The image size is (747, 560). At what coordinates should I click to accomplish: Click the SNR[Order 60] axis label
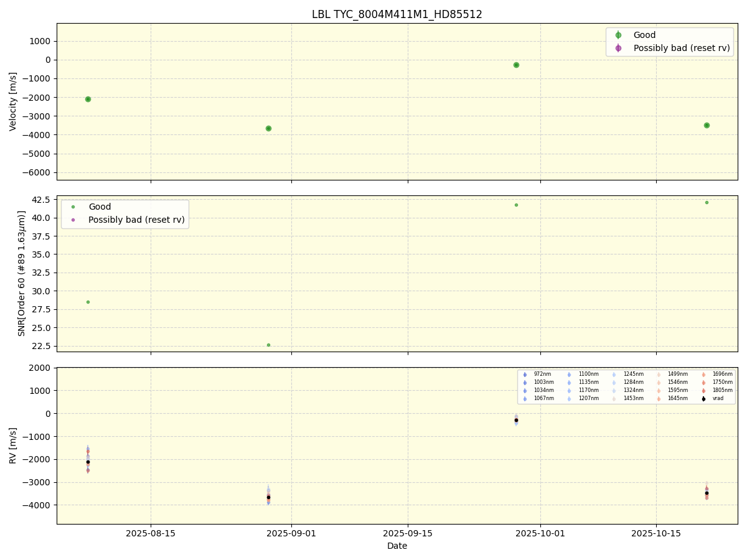(22, 273)
